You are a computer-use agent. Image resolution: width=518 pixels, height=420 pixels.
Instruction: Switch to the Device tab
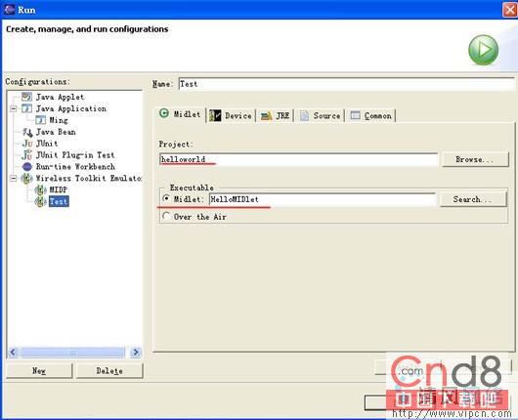pos(231,115)
